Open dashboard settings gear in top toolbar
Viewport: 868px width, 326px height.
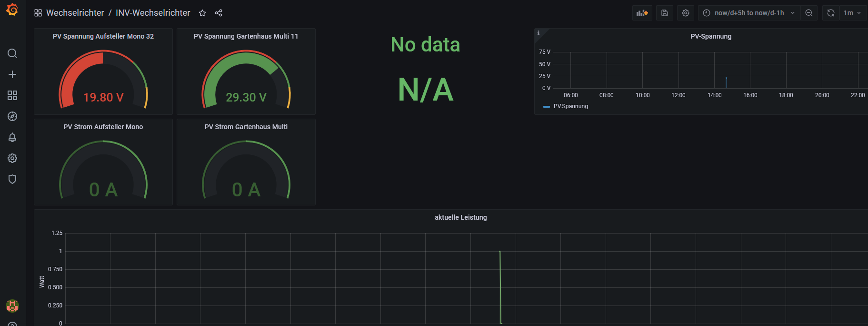pos(686,13)
